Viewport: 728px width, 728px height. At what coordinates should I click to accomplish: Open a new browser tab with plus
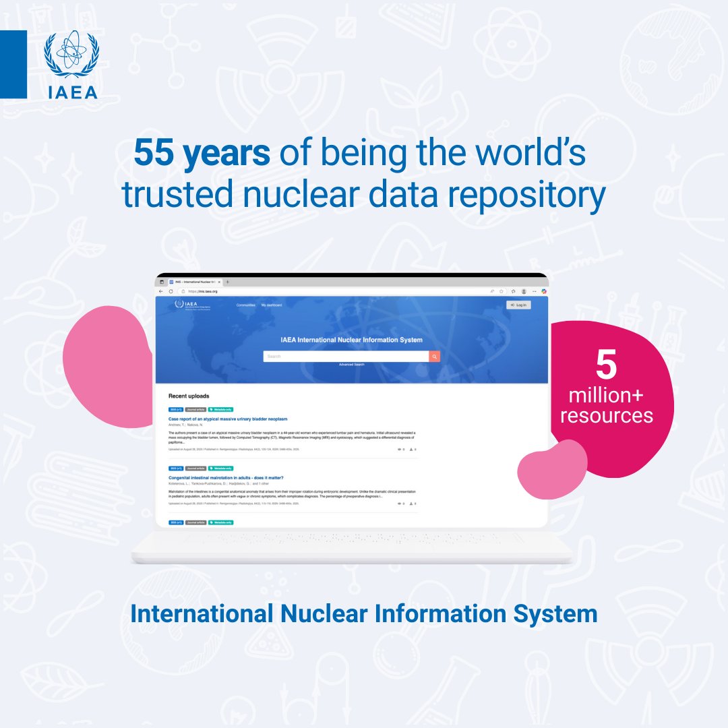pos(228,282)
